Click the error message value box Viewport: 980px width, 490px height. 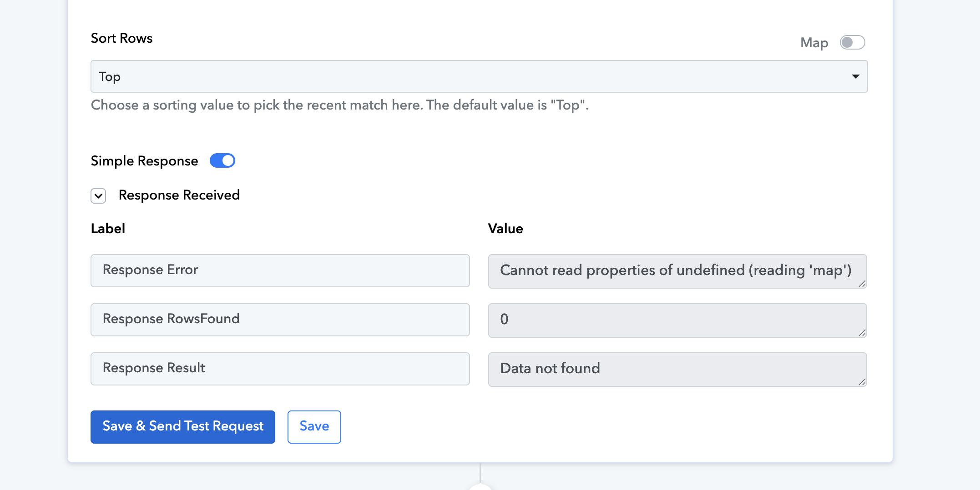point(677,271)
